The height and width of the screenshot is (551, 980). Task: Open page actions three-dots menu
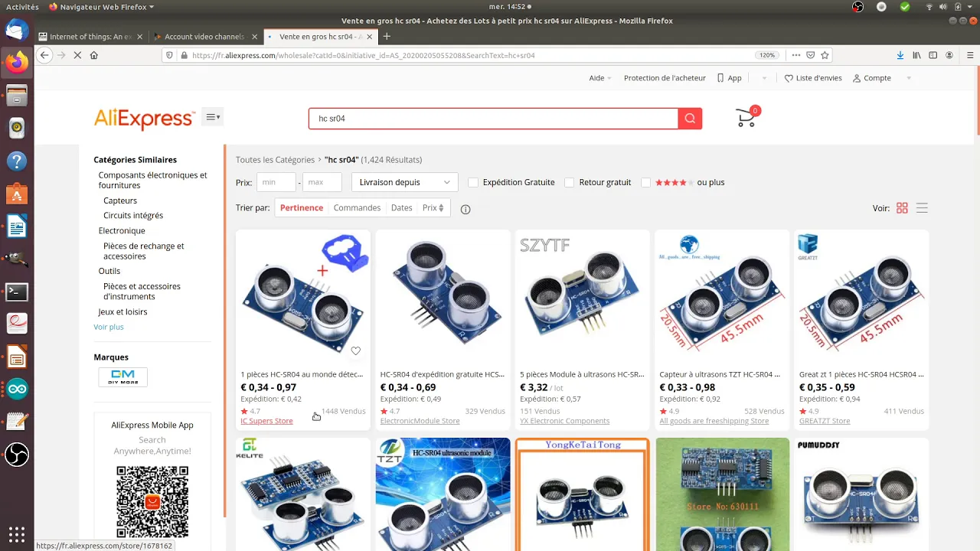click(797, 55)
